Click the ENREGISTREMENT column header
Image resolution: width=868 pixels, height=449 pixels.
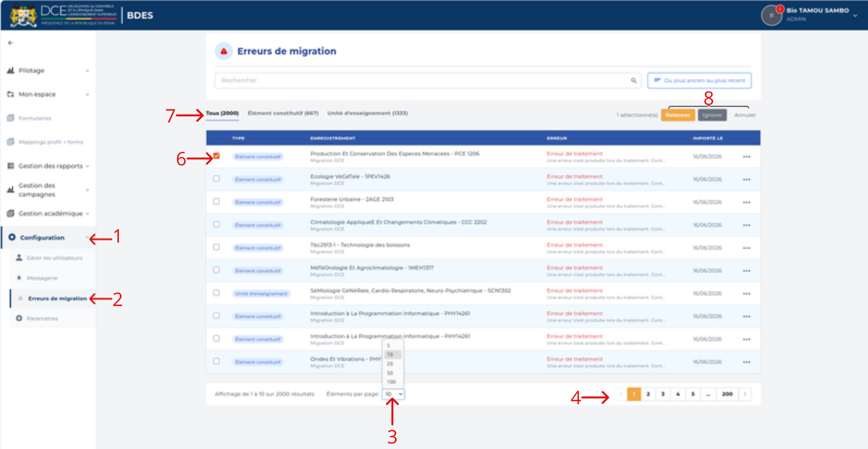(x=333, y=138)
